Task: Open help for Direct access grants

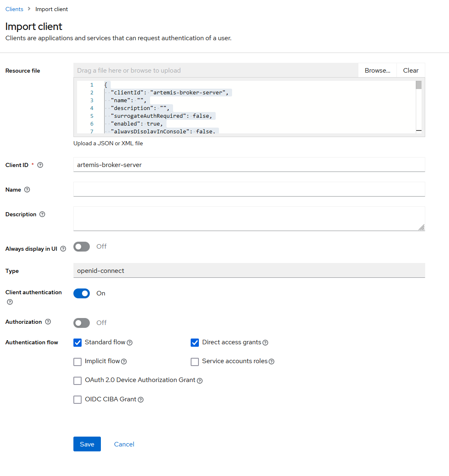Action: tap(265, 342)
